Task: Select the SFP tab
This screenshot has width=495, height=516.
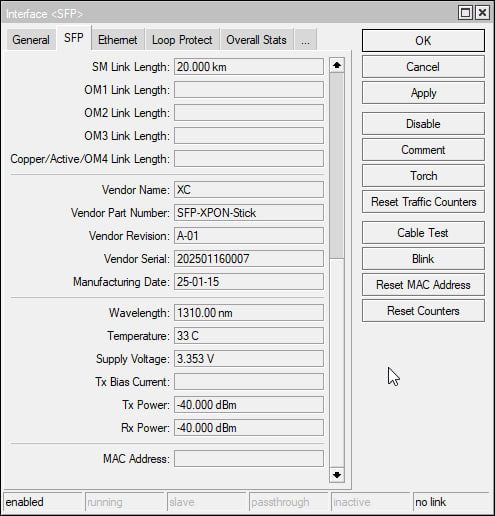Action: coord(74,38)
